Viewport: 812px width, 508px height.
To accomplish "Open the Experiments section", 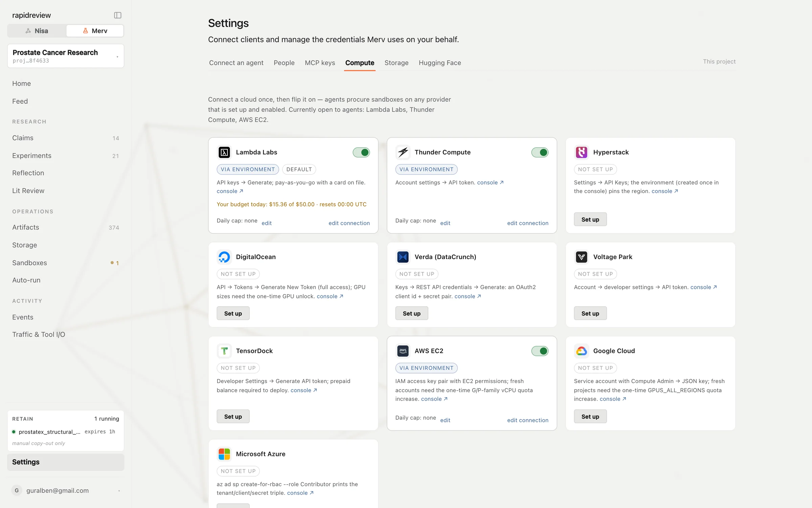I will [66, 155].
